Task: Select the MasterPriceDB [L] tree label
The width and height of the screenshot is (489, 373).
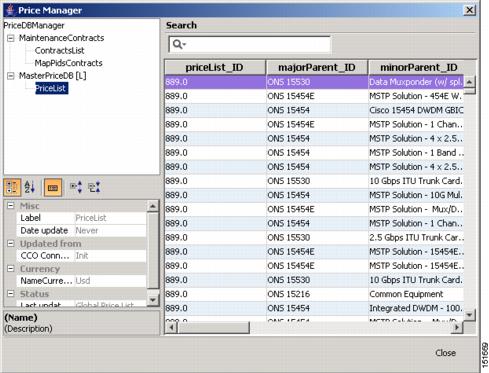Action: (x=52, y=76)
